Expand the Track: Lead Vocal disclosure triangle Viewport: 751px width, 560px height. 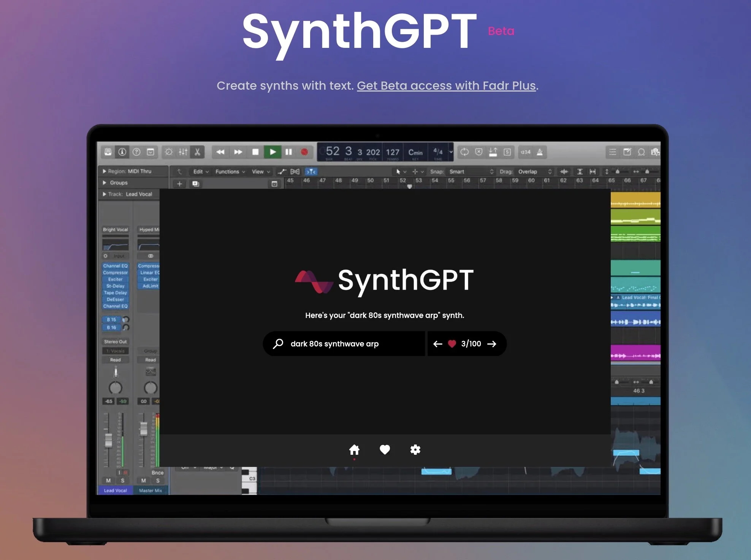tap(105, 194)
